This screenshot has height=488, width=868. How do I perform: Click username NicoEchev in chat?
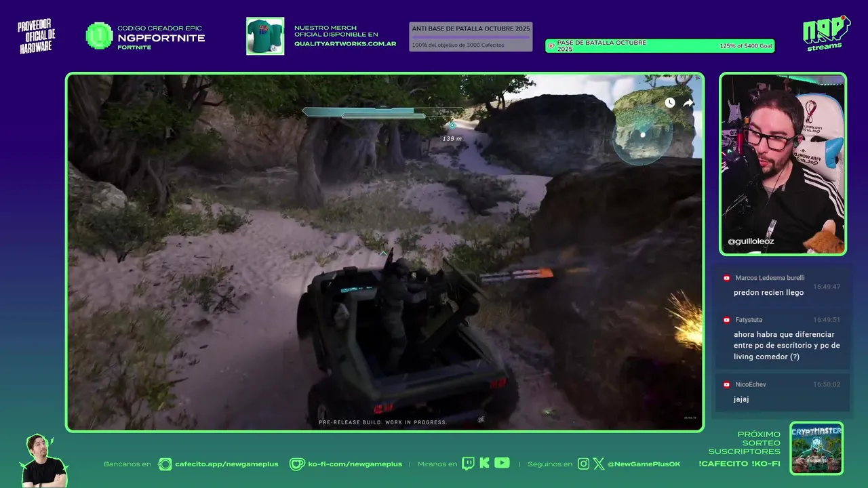(751, 385)
